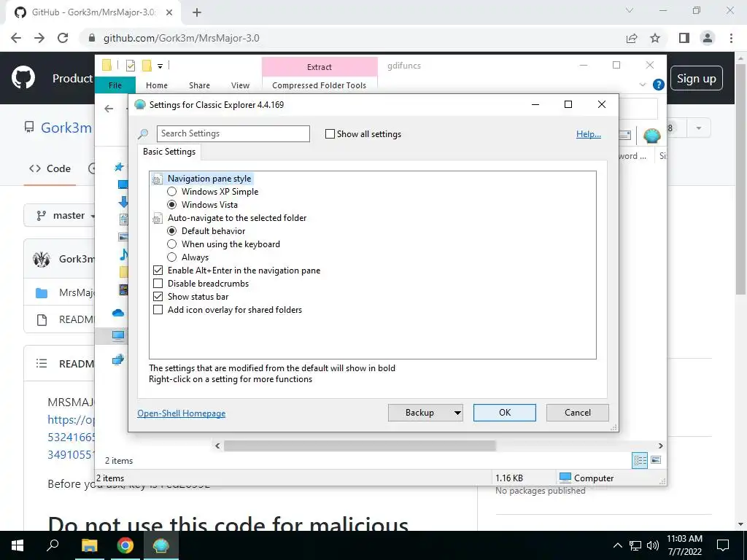The width and height of the screenshot is (747, 560).
Task: Go back in Chrome browser
Action: (16, 38)
